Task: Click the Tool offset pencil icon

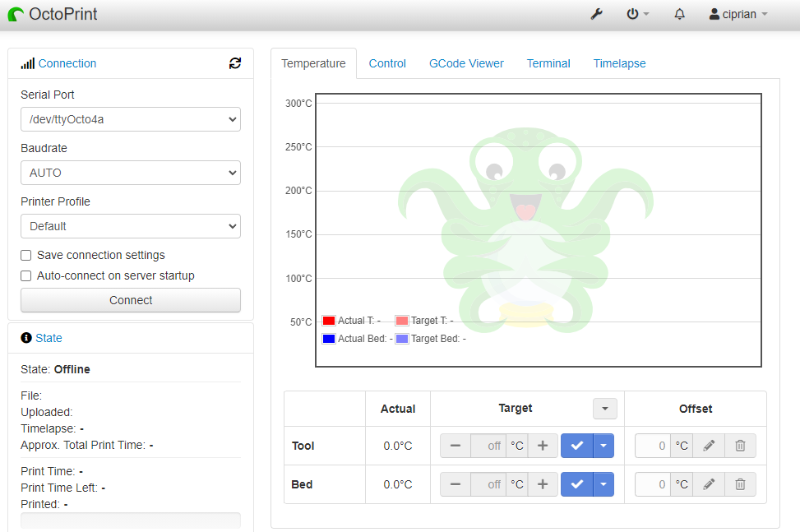Action: (x=709, y=446)
